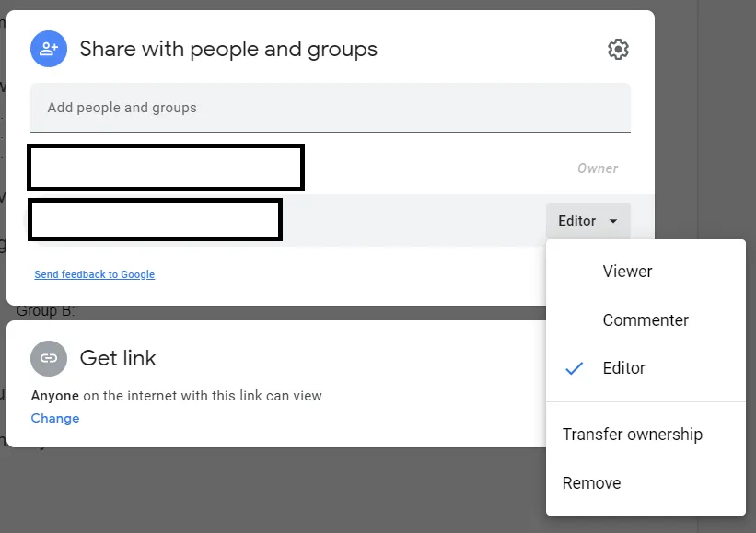Pick the checked Editor menu option

623,368
